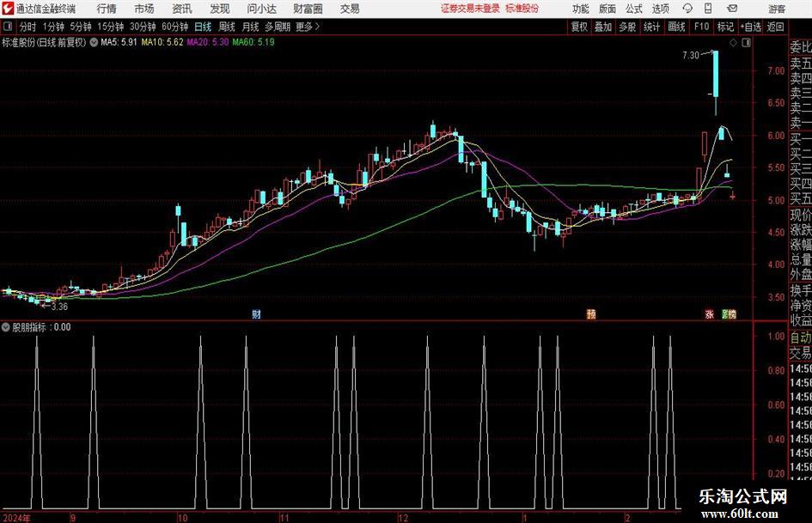The width and height of the screenshot is (812, 523).
Task: Click the 标记 mark toolbar button
Action: point(725,27)
